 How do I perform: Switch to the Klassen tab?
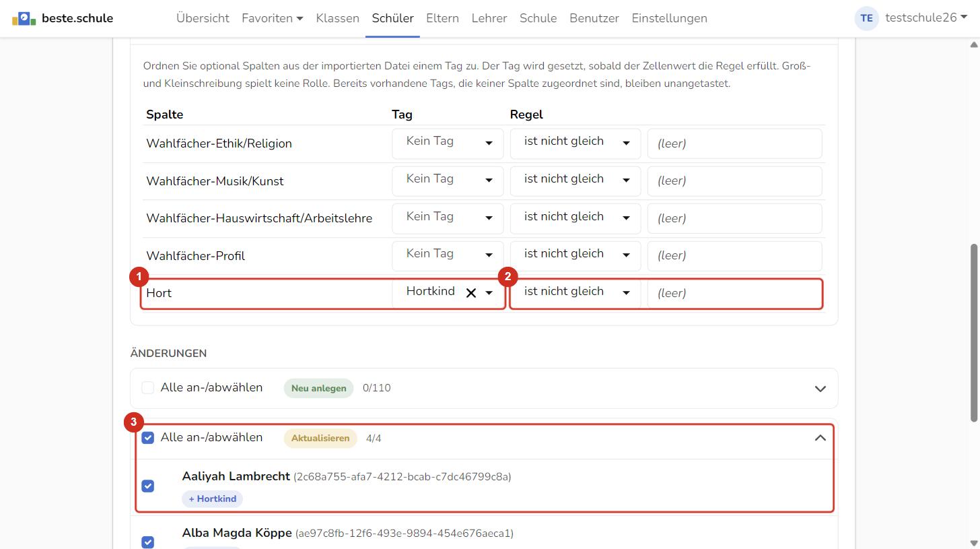coord(337,18)
